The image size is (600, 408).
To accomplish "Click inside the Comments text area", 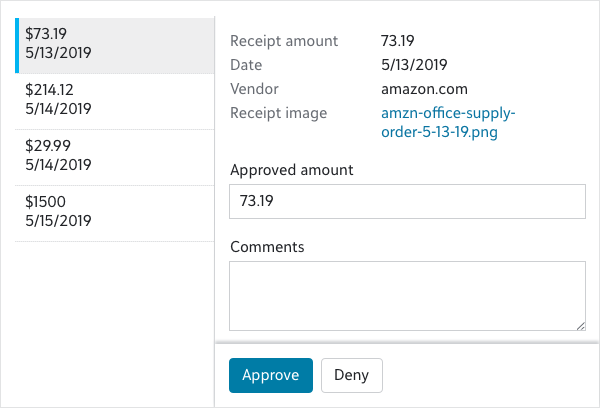I will (x=407, y=295).
